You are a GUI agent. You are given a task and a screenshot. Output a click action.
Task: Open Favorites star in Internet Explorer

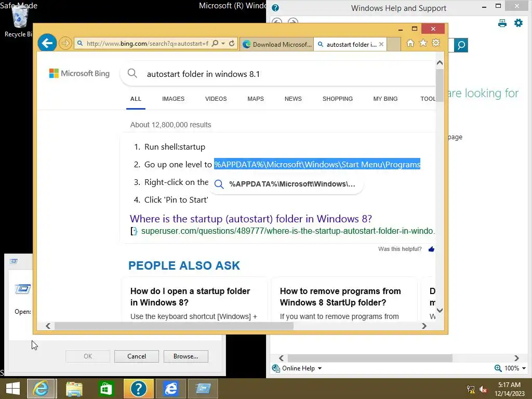(x=423, y=43)
